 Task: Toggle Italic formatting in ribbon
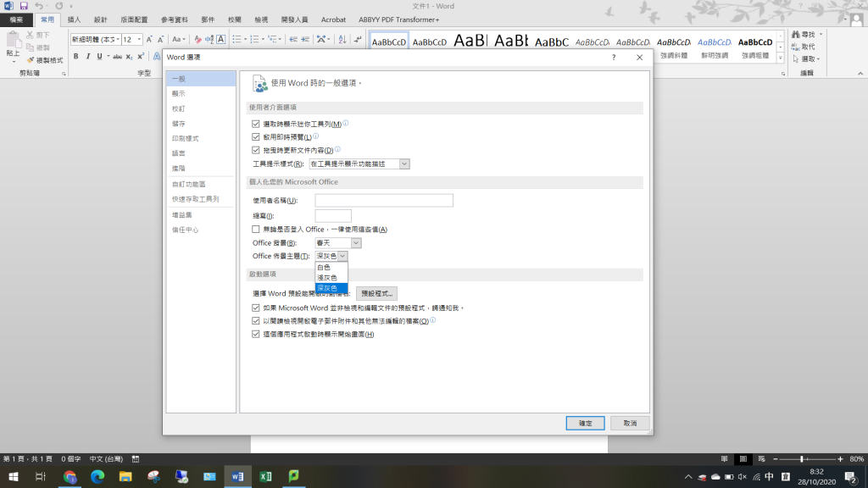tap(87, 57)
